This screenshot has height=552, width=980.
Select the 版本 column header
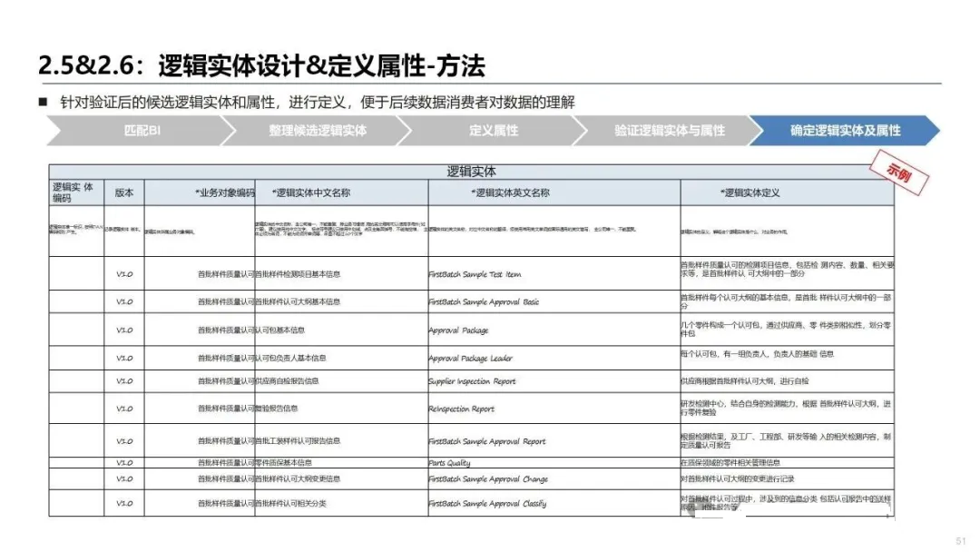coord(123,192)
